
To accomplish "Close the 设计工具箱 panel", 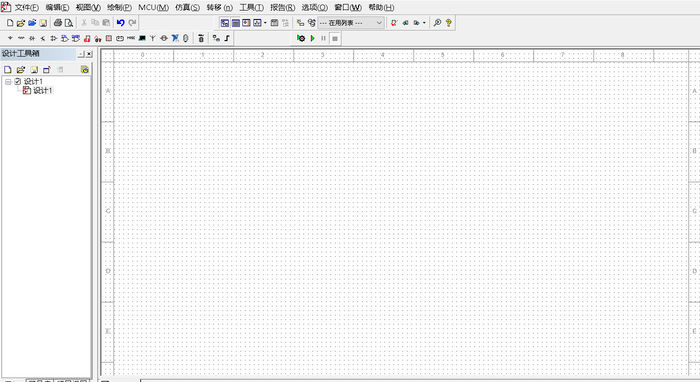I will click(89, 54).
